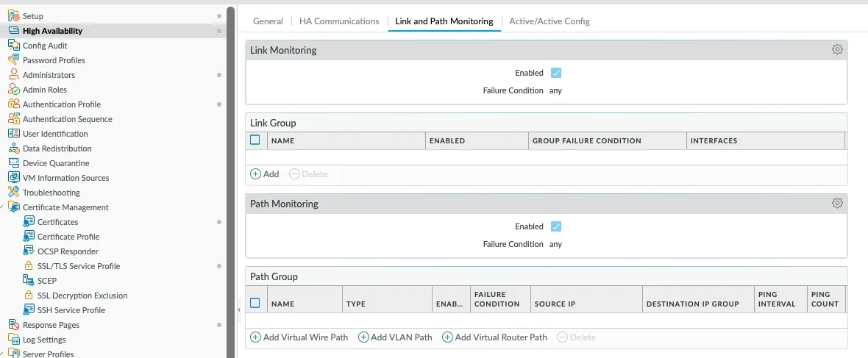Click the Data Redistribution icon
Viewport: 868px width, 358px height.
pyautogui.click(x=14, y=148)
